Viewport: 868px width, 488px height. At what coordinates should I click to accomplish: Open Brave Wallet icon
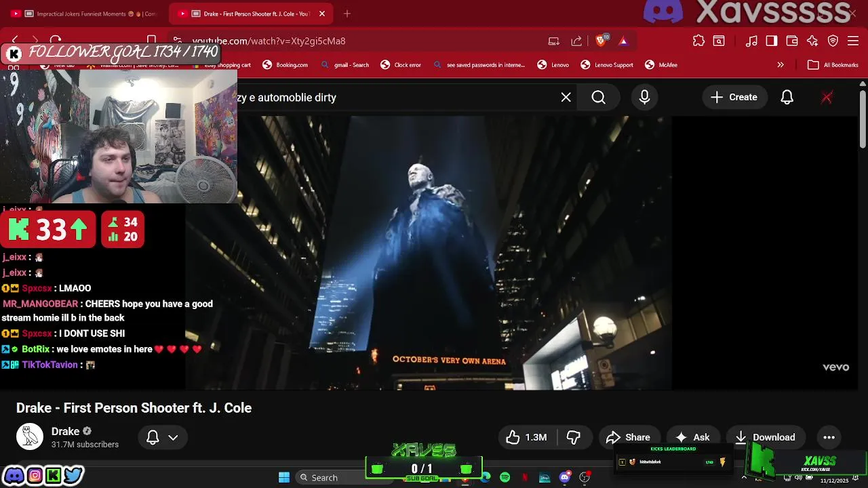(792, 41)
